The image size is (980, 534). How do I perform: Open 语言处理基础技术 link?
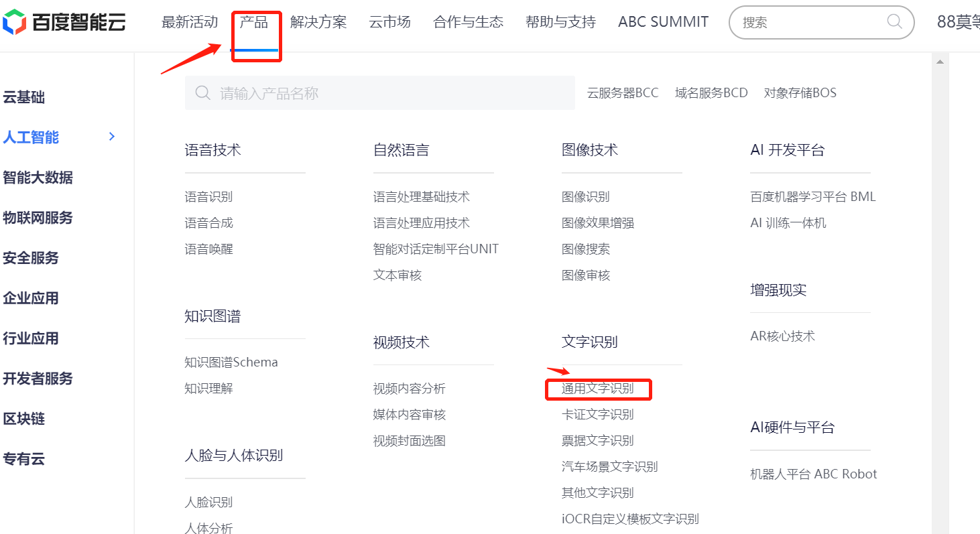pos(422,196)
